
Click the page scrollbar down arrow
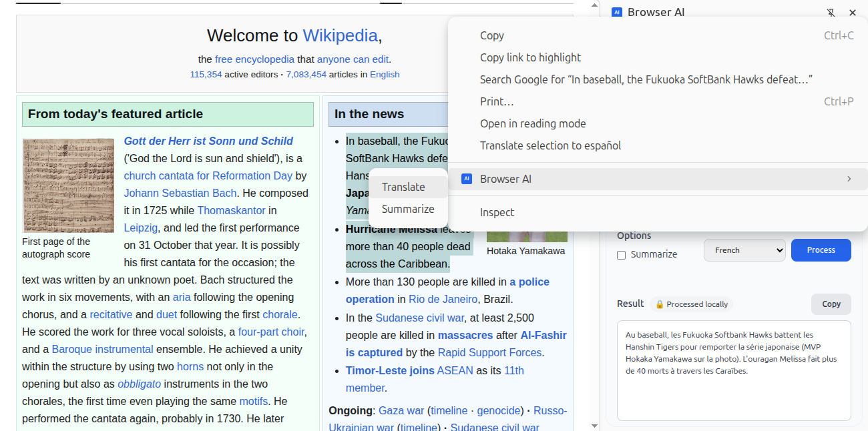coord(595,425)
